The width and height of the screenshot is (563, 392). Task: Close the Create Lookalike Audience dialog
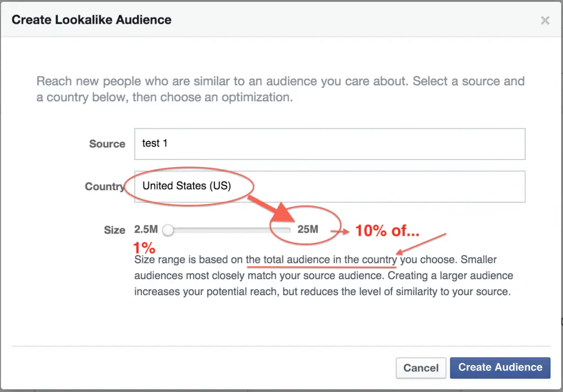point(545,20)
